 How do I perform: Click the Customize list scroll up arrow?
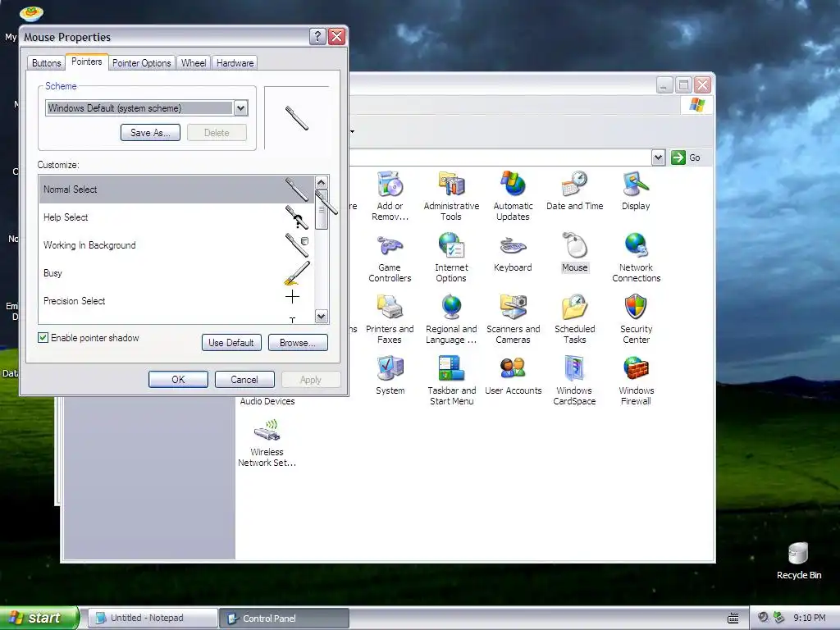point(322,183)
